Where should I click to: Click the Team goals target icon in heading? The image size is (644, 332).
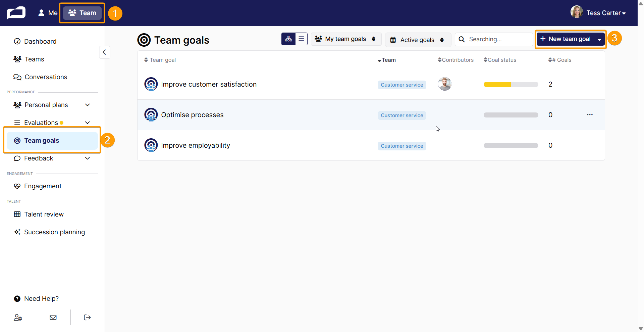(x=144, y=40)
